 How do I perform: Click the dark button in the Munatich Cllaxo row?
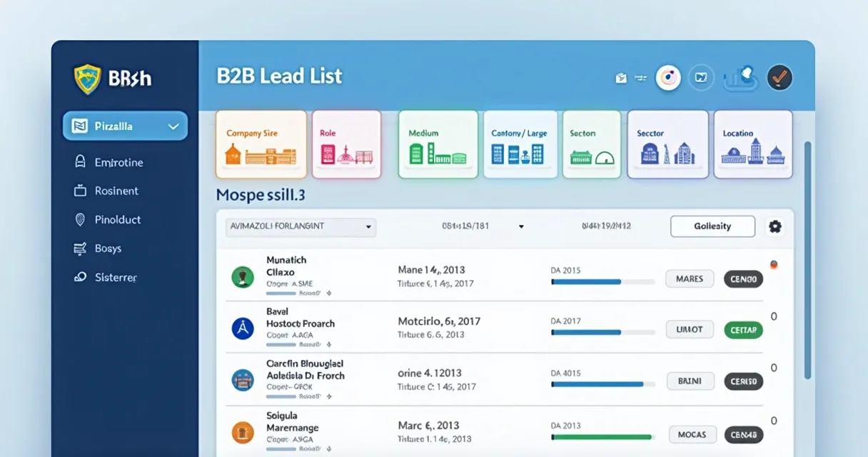[x=743, y=279]
